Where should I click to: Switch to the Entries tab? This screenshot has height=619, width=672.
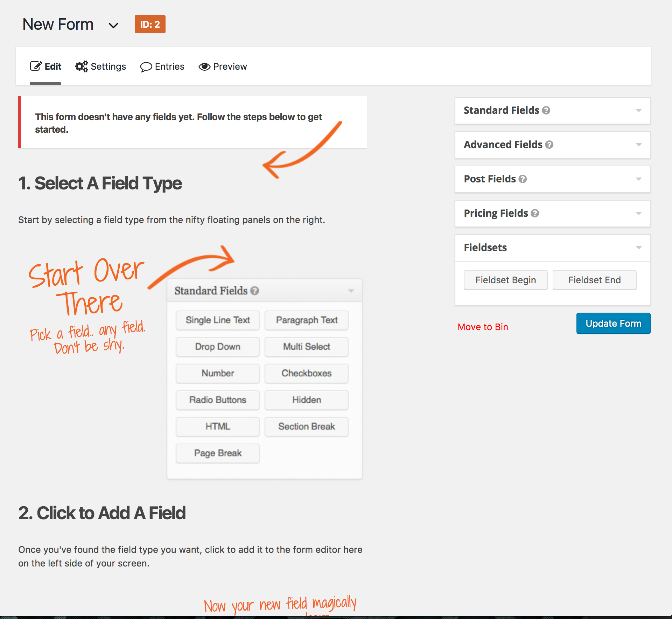(162, 66)
